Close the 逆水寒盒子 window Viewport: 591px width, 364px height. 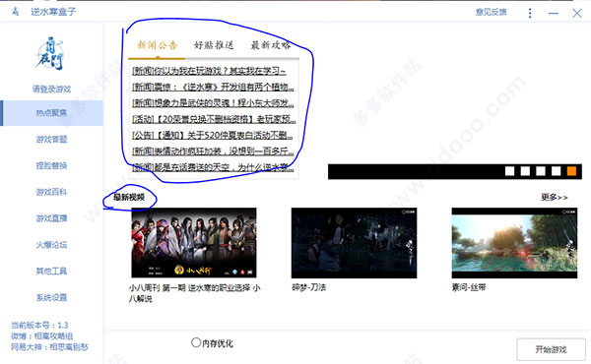tap(576, 13)
